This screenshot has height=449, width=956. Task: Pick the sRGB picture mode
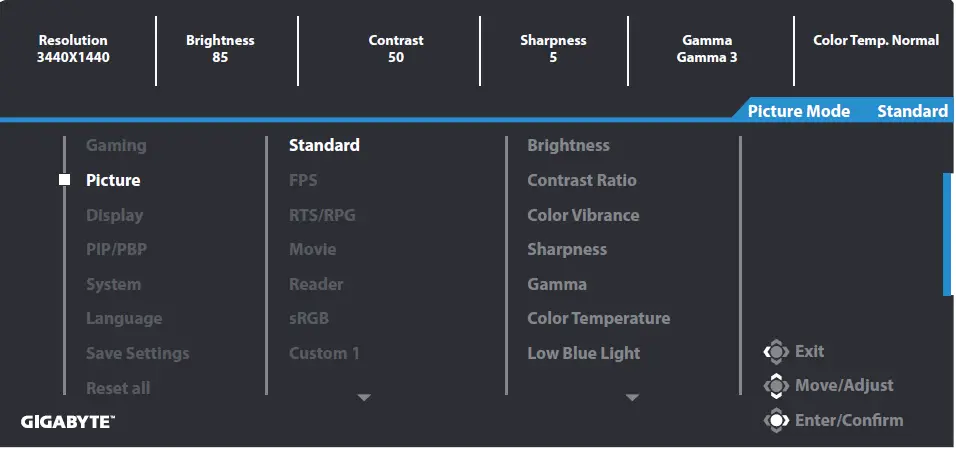click(x=309, y=319)
